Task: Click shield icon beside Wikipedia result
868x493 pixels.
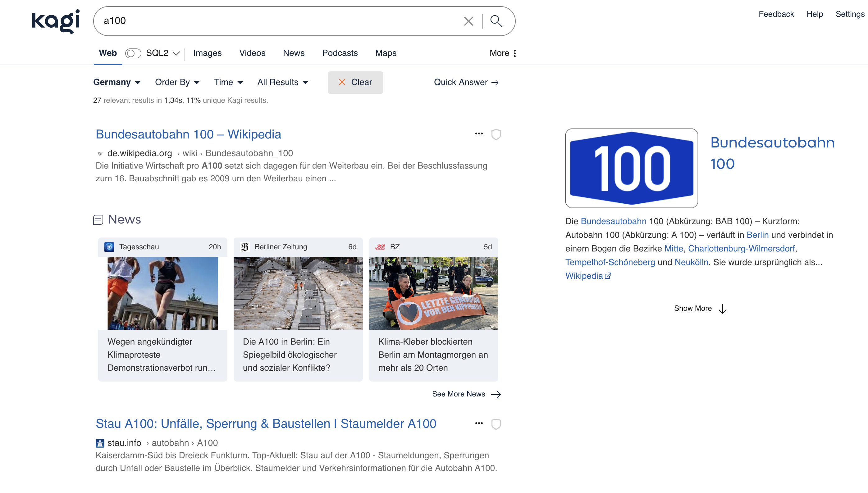Action: coord(496,134)
